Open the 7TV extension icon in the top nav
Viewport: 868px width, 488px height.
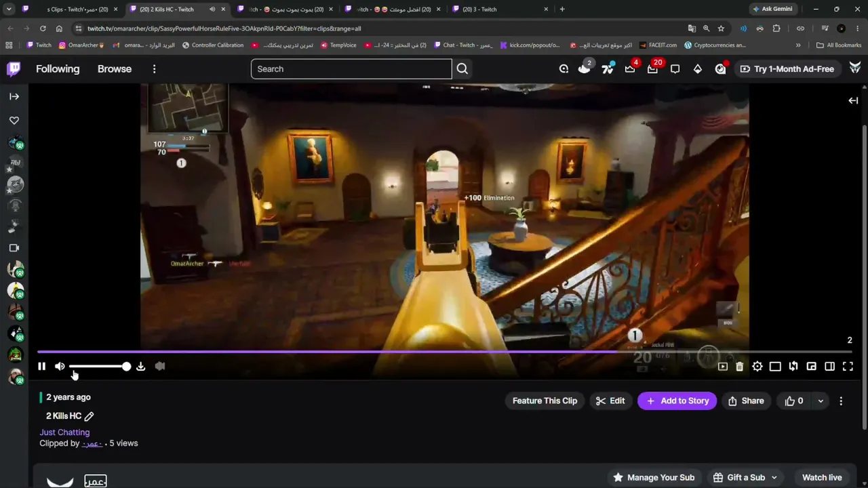pyautogui.click(x=608, y=68)
